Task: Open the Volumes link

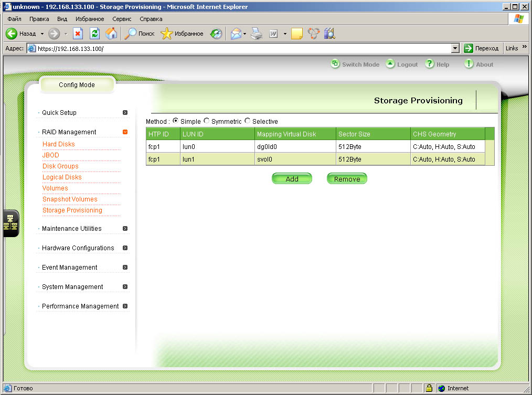Action: [x=55, y=188]
